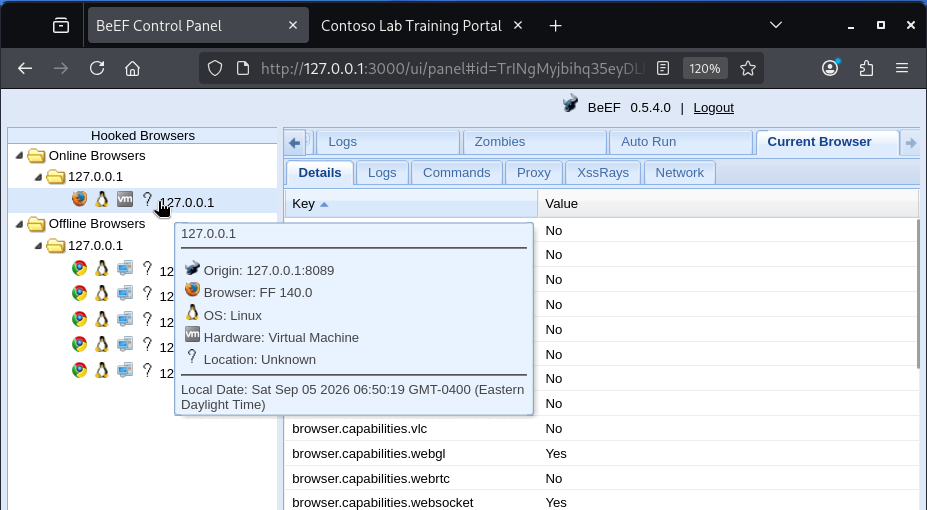The image size is (927, 510).
Task: Click the address bar URL field
Action: tap(452, 69)
